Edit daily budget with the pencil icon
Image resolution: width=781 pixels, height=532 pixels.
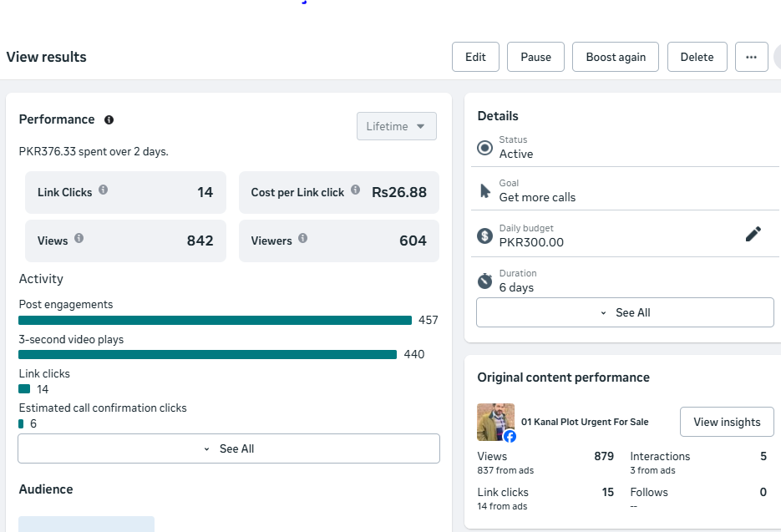click(753, 235)
